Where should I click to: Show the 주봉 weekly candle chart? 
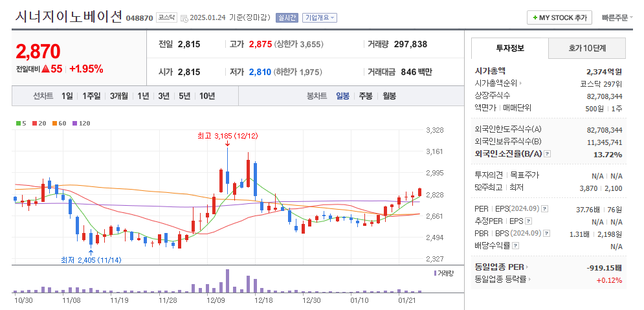pyautogui.click(x=366, y=96)
